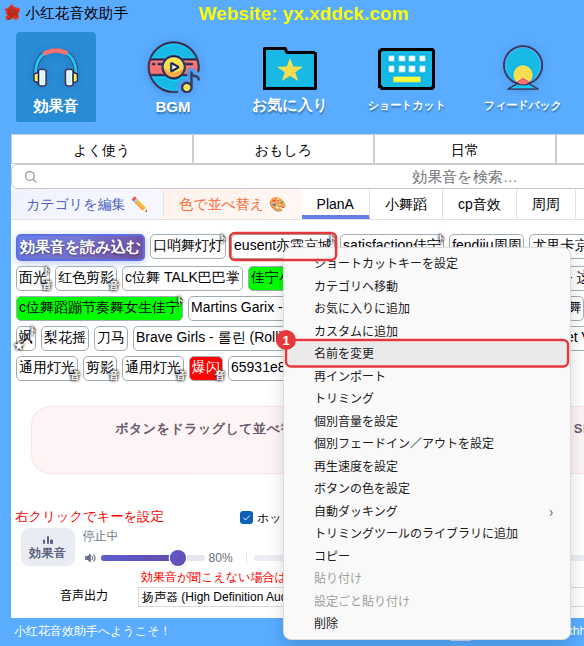Select the おもしろ tab
Screen dimensions: 584x646
point(283,150)
